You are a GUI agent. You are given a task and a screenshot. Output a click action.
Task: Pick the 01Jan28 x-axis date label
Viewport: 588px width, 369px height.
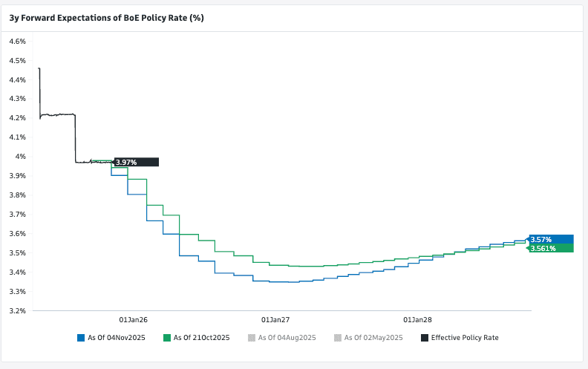click(x=417, y=320)
